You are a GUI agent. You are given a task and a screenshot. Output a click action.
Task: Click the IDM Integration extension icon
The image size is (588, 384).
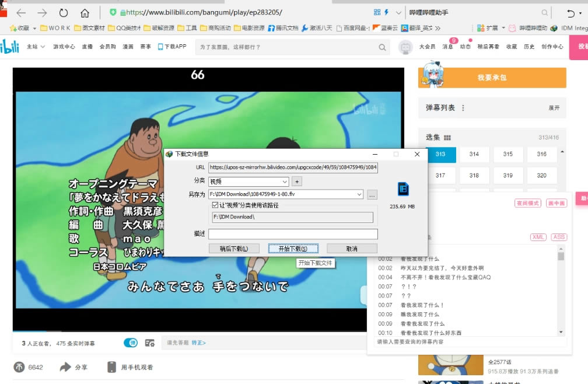(554, 28)
